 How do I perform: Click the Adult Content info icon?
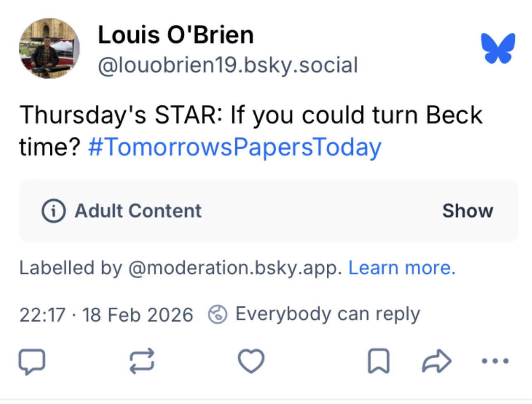[x=54, y=211]
